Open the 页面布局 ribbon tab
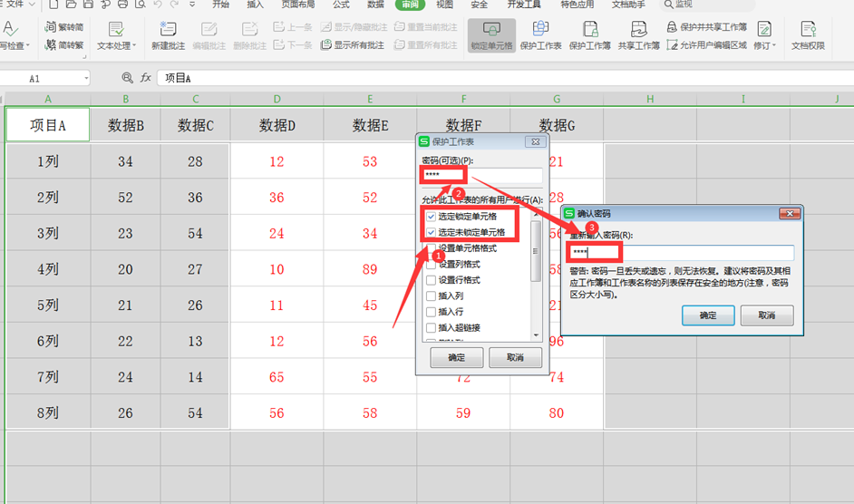854x504 pixels. [x=298, y=5]
